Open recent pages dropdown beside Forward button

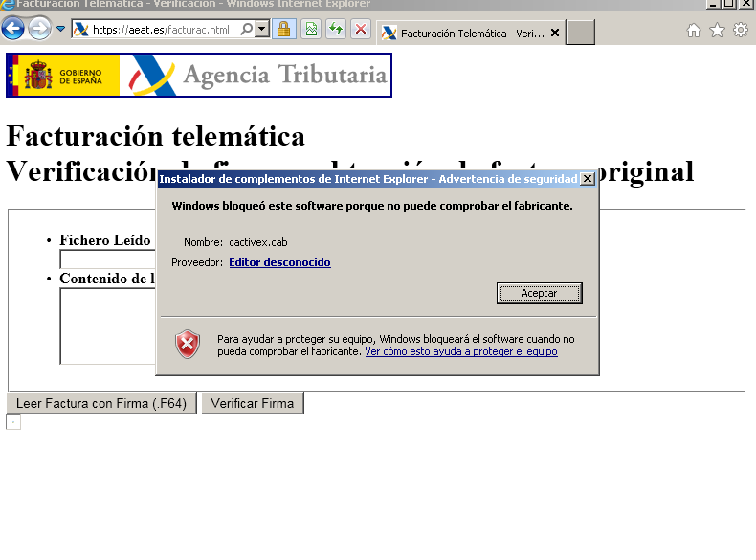point(60,29)
